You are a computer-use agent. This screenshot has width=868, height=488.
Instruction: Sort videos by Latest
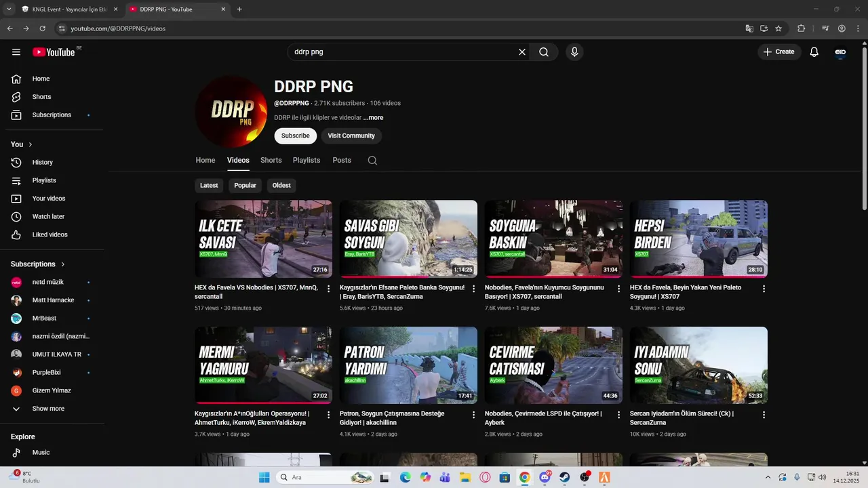click(x=209, y=186)
